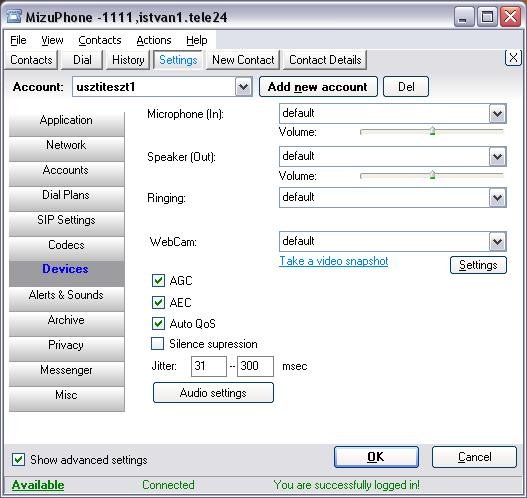Open the Privacy section

(67, 349)
